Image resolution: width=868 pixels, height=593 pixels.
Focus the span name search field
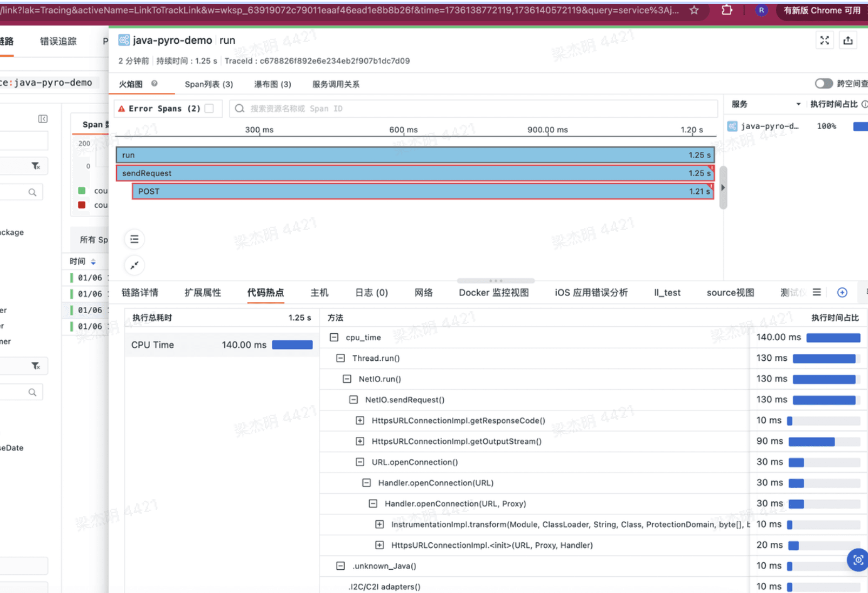[x=476, y=109]
